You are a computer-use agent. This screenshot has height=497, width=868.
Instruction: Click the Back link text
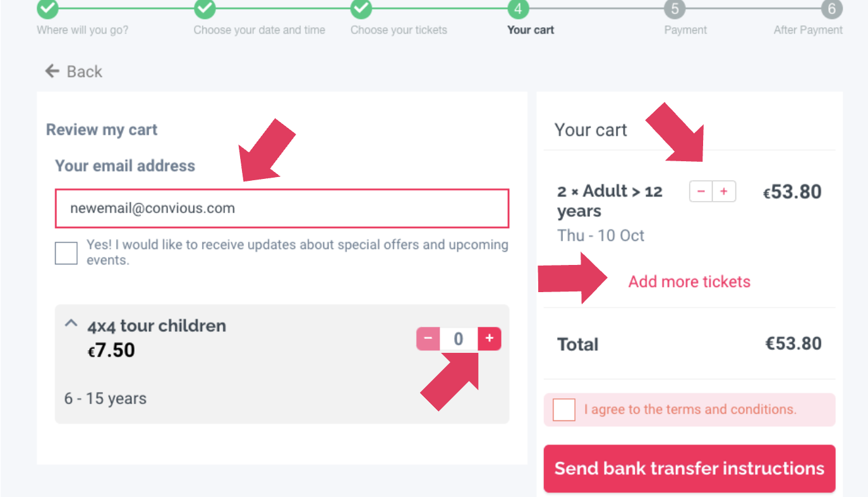[85, 71]
